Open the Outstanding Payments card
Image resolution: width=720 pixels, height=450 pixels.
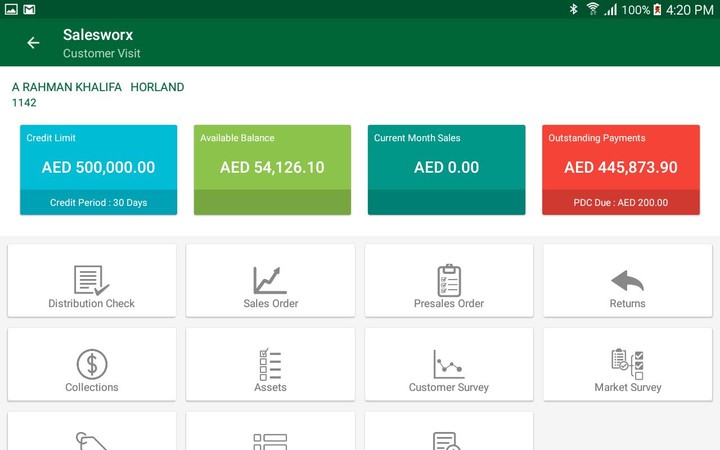620,160
